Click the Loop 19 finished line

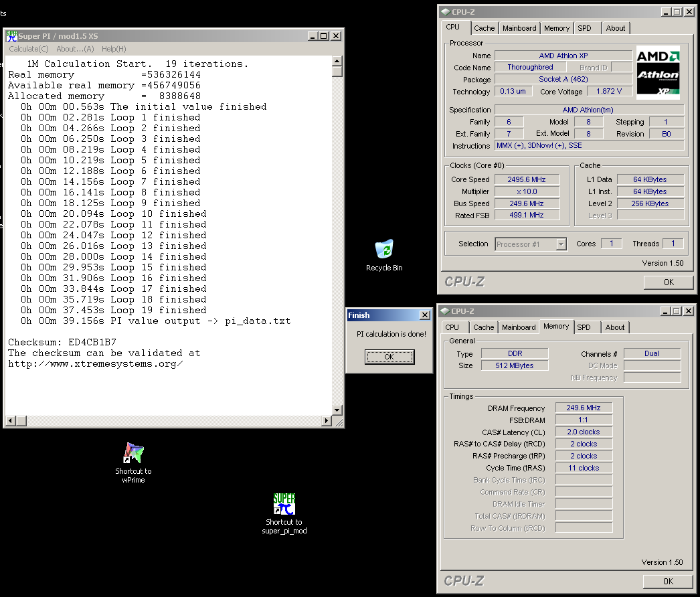113,311
